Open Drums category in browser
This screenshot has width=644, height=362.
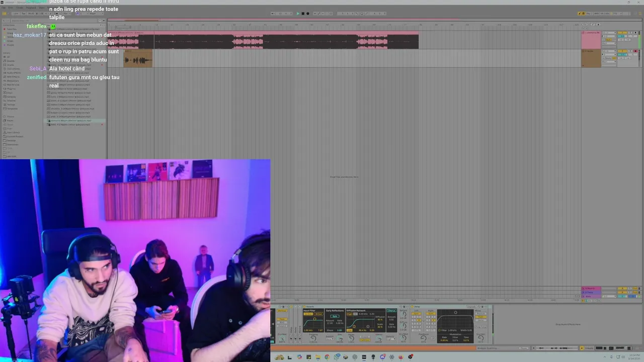10,65
